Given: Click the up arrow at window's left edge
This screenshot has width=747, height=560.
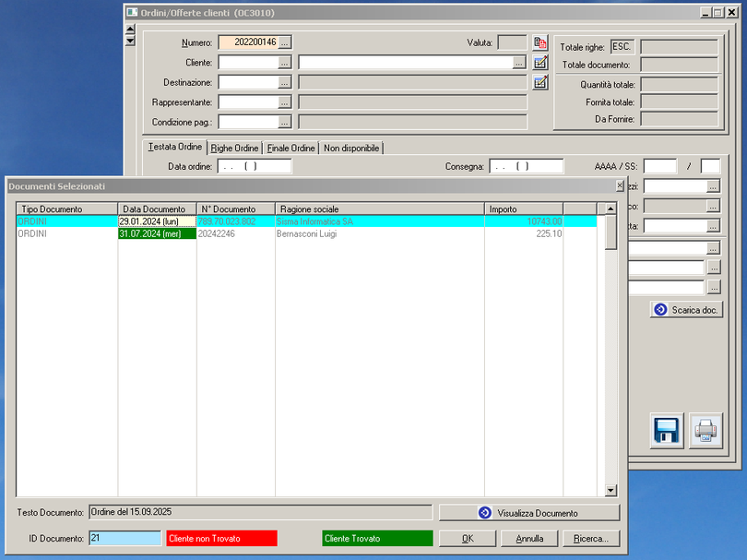Looking at the screenshot, I should tap(130, 30).
